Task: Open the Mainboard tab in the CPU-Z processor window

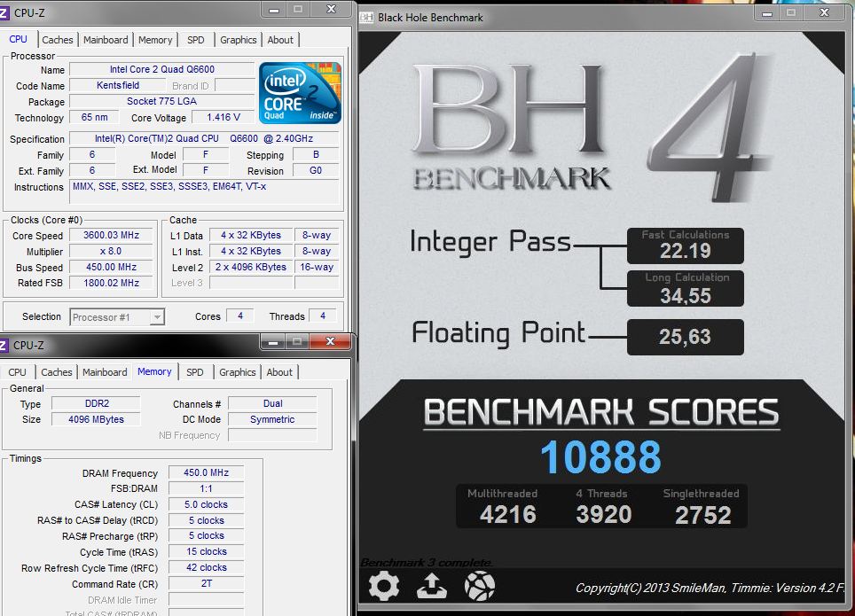Action: click(x=106, y=40)
